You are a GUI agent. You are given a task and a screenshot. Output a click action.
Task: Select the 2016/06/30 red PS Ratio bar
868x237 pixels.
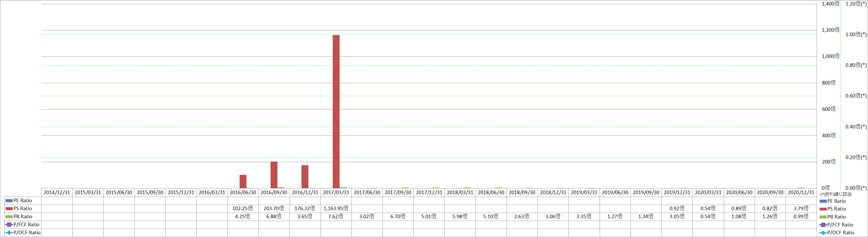(x=243, y=181)
